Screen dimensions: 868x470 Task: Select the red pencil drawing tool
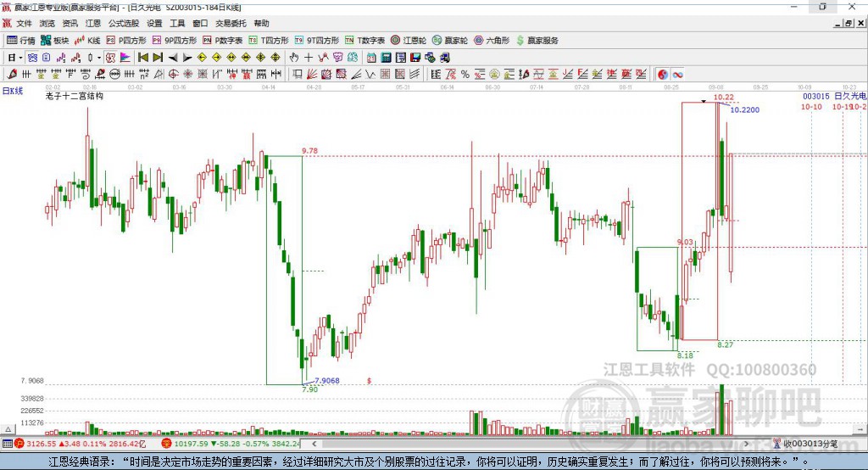12,75
